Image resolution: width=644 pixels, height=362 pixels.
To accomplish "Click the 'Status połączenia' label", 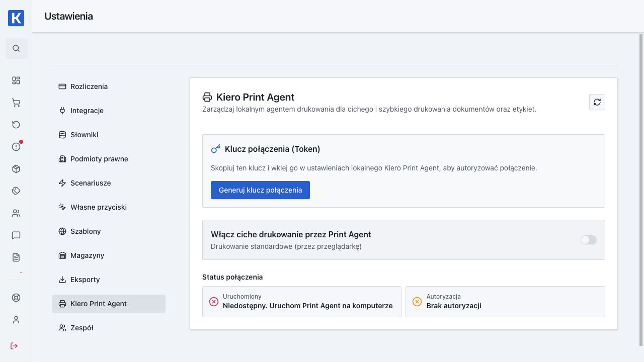I will coord(232,277).
